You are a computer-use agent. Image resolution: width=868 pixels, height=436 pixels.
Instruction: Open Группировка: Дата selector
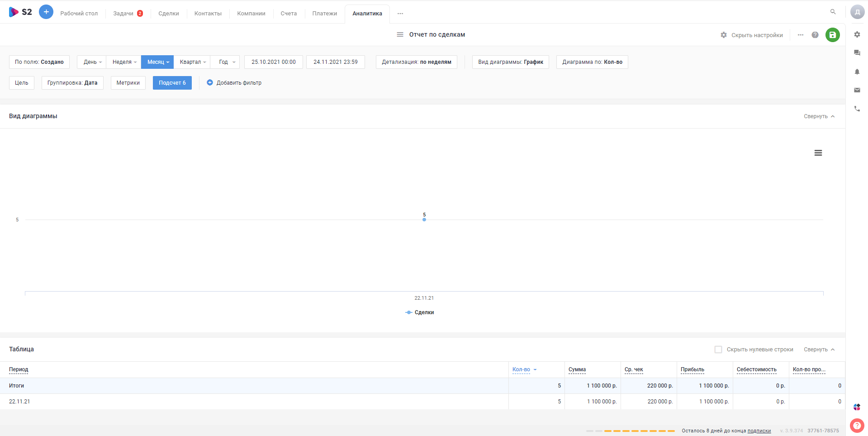[x=72, y=83]
